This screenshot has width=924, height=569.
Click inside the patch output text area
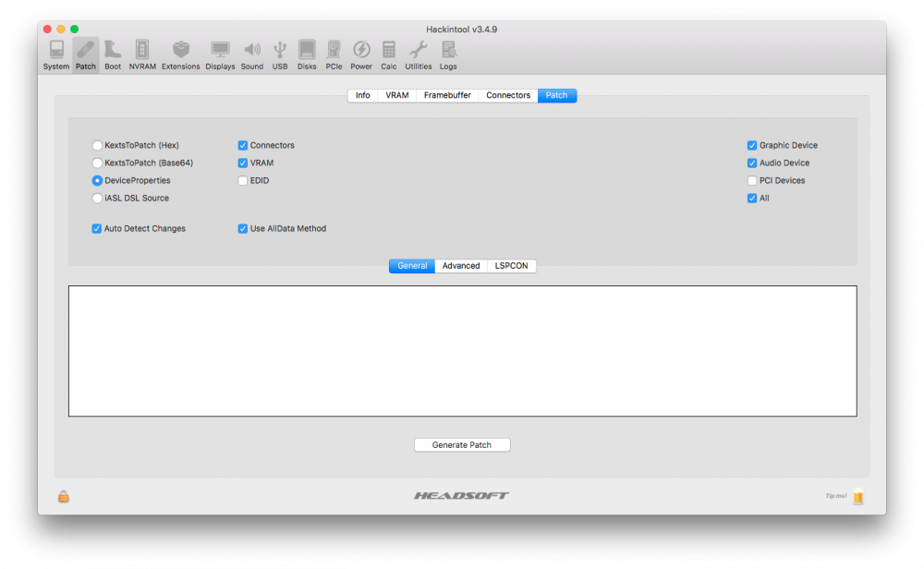pos(463,351)
